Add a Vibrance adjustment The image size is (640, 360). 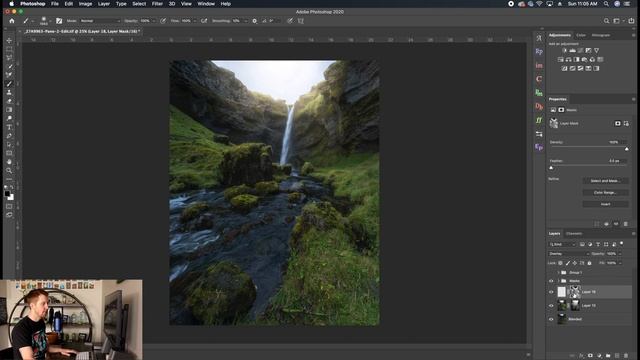point(596,51)
